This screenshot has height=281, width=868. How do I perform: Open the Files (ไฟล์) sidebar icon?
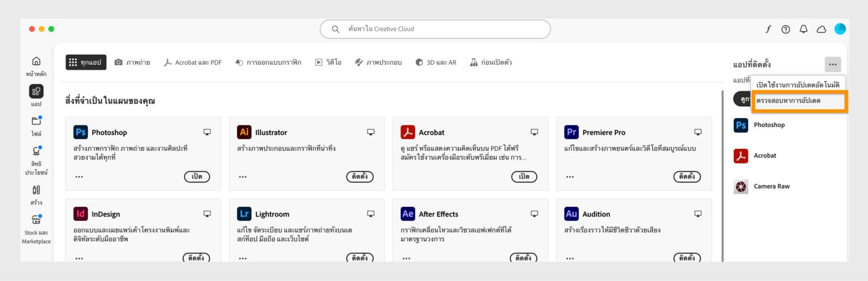point(36,121)
